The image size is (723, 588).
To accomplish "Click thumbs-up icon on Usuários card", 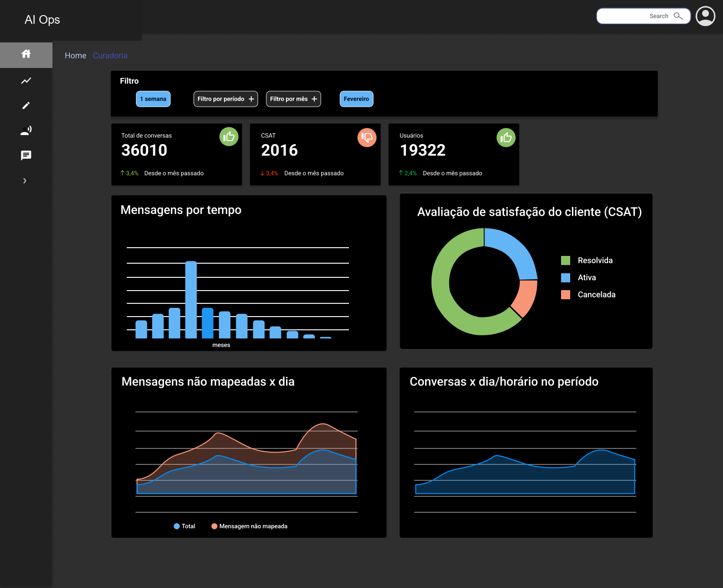I will pyautogui.click(x=506, y=137).
